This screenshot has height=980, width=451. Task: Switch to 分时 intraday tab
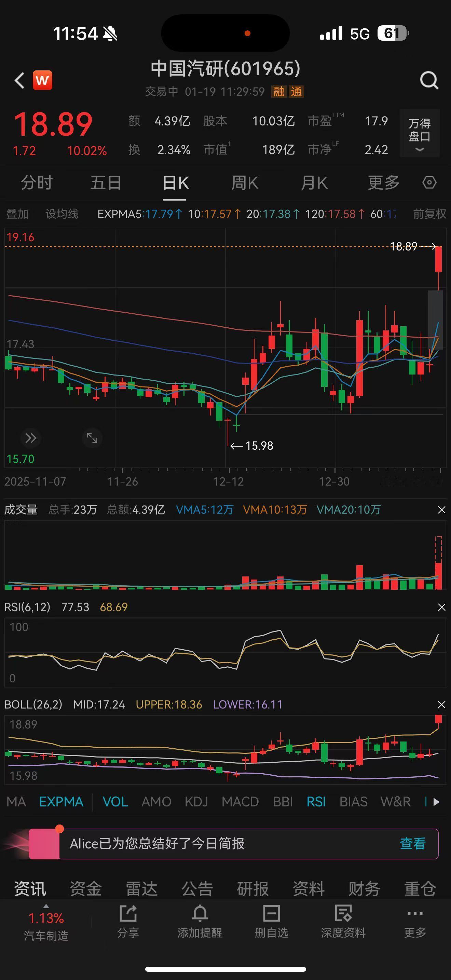[37, 182]
